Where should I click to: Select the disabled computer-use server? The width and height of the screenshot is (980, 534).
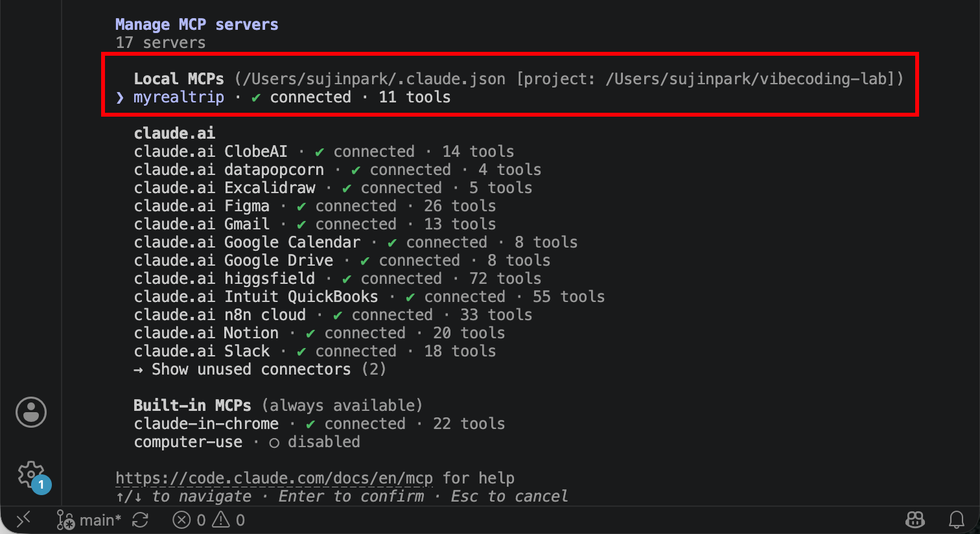point(247,442)
